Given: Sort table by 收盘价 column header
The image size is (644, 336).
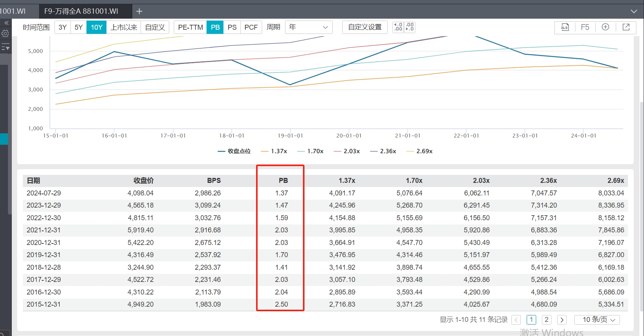Looking at the screenshot, I should click(x=144, y=181).
